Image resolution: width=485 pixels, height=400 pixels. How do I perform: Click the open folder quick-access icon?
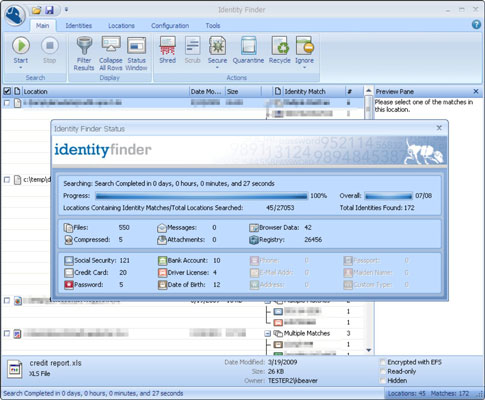click(x=36, y=10)
